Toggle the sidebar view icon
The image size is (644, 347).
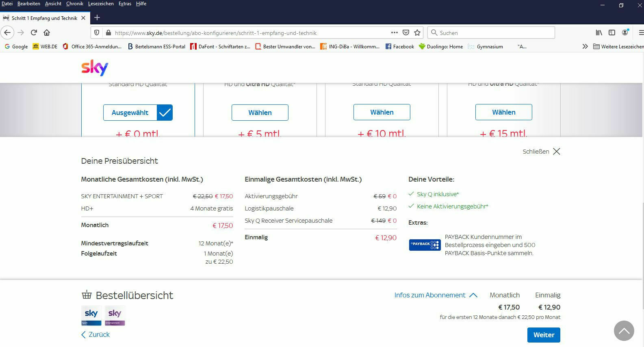pyautogui.click(x=612, y=33)
